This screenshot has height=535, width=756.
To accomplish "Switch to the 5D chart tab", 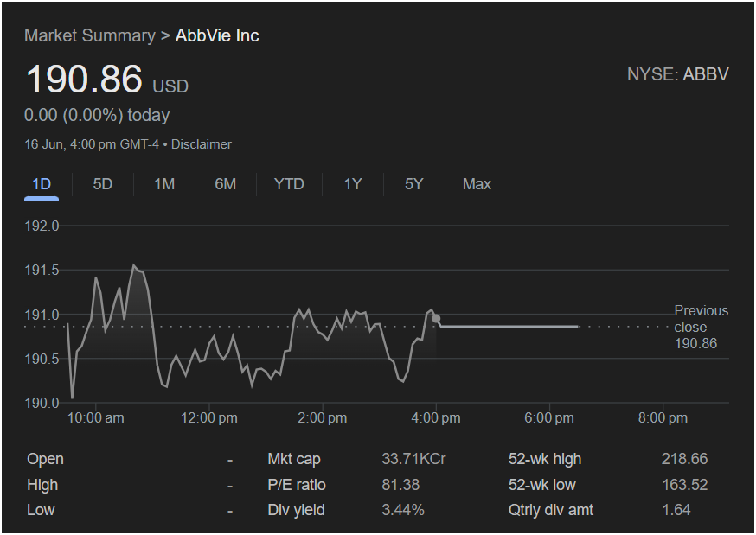I will pos(103,184).
